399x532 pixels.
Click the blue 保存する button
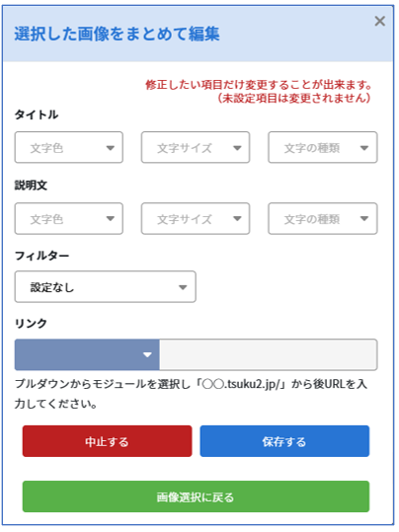point(284,441)
